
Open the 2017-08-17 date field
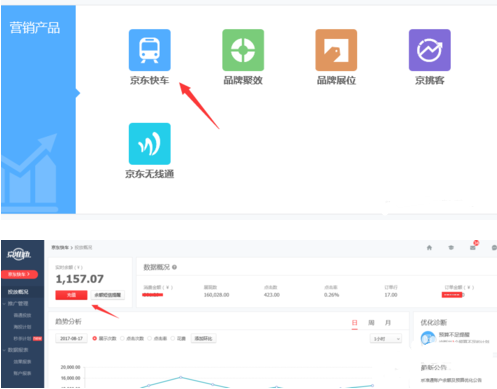(71, 338)
